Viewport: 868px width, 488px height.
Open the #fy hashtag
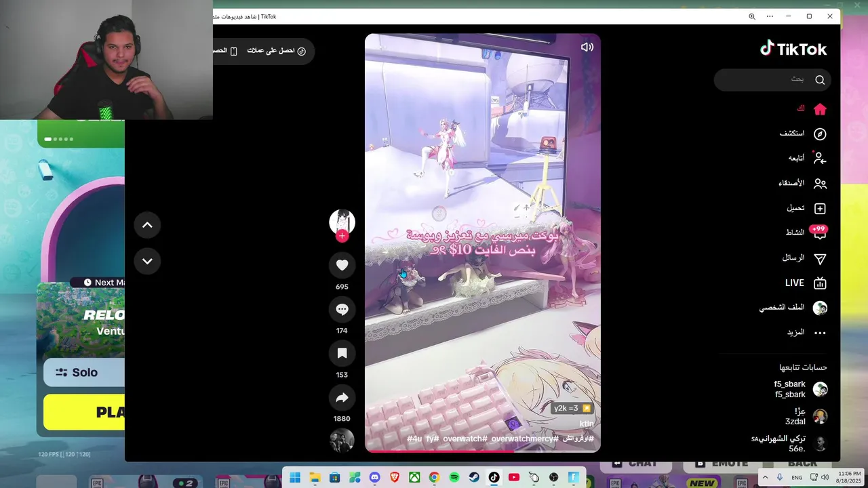pos(432,439)
